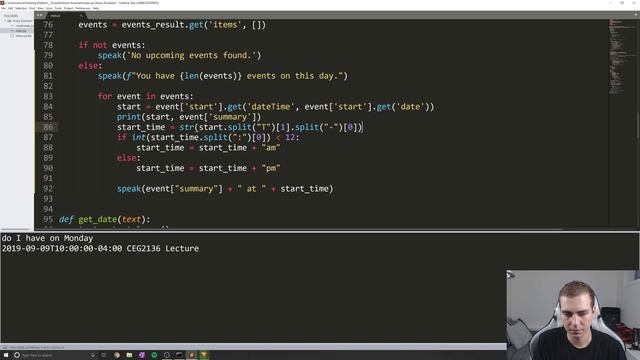
Task: Open Visual Studio from the taskbar
Action: 142,355
